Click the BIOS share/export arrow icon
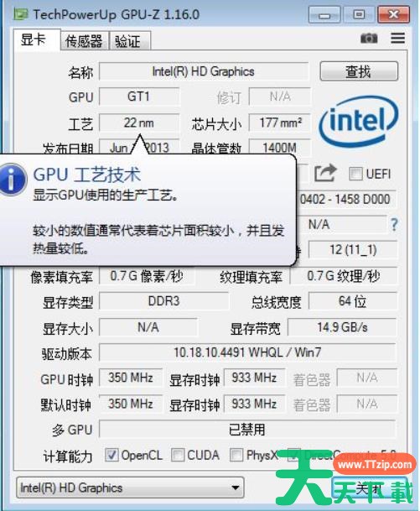The image size is (420, 511). [x=325, y=173]
